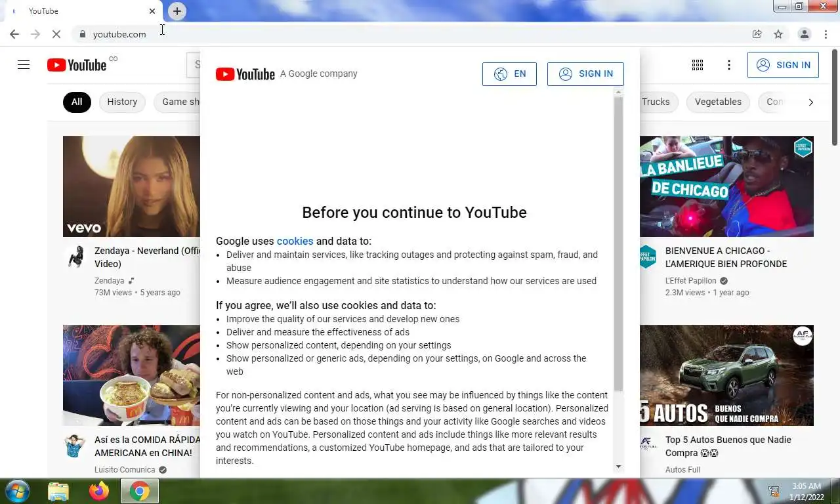The height and width of the screenshot is (504, 840).
Task: Open video title BIENVENUE A CHICAGO
Action: (x=726, y=257)
